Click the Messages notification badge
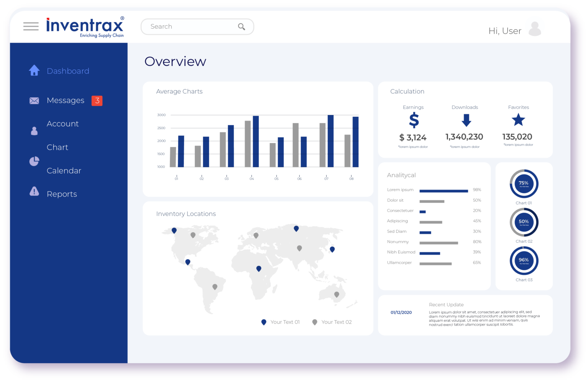The image size is (588, 383). click(x=97, y=100)
